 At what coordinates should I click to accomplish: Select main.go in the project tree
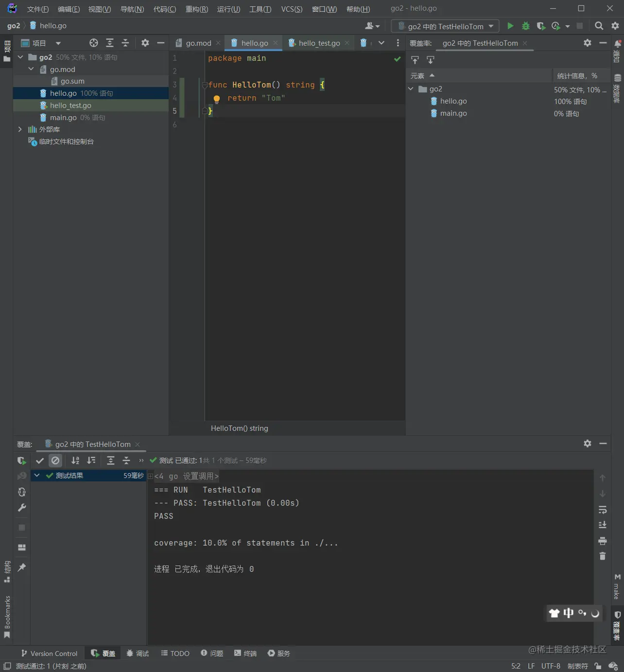click(x=90, y=118)
